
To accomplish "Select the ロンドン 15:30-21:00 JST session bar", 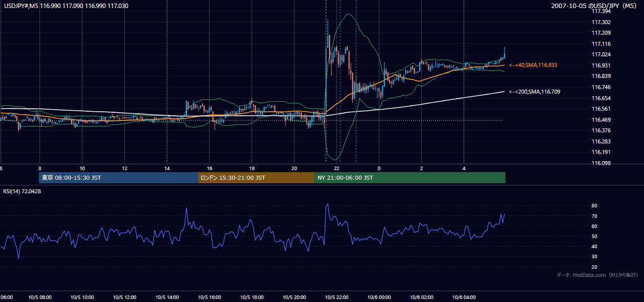I will [256, 178].
